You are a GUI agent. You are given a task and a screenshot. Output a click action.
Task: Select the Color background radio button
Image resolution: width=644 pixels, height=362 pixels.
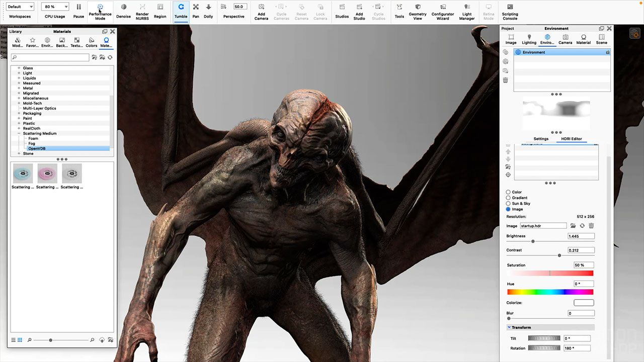[508, 192]
